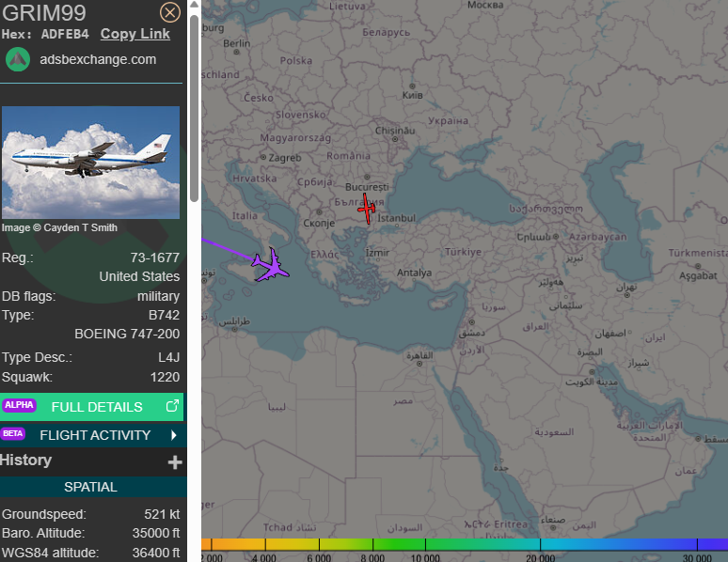Click the altitude color scale at 10 000
The width and height of the screenshot is (728, 562).
(x=425, y=557)
